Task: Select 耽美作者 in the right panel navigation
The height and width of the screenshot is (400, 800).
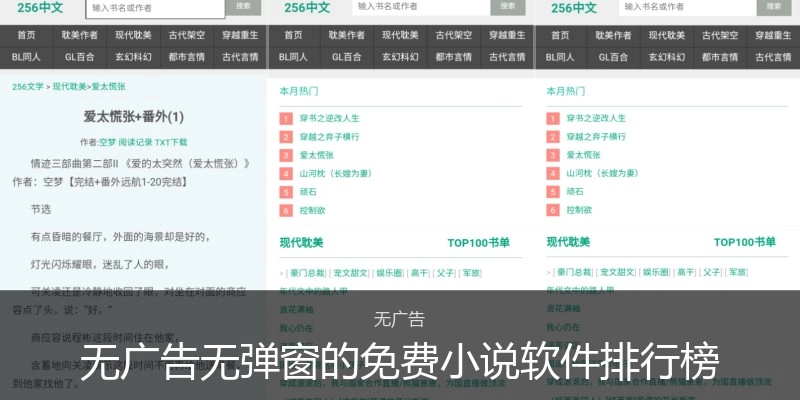Action: 613,36
